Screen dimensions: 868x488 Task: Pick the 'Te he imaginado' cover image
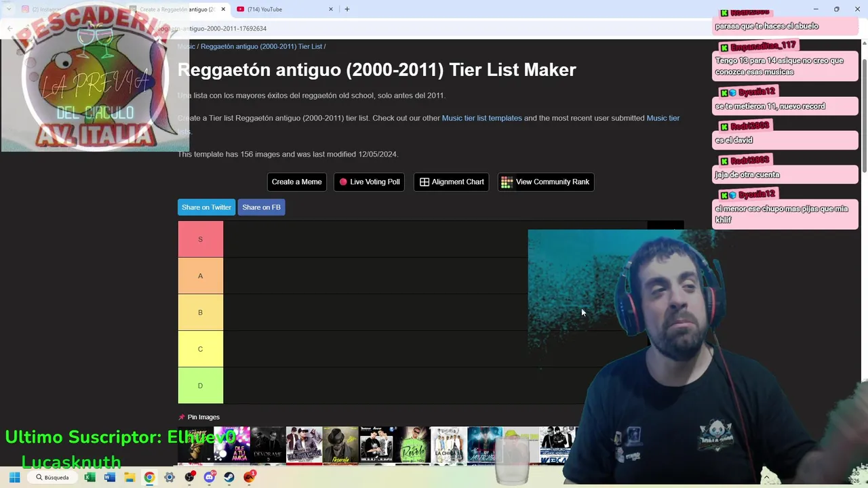click(304, 444)
